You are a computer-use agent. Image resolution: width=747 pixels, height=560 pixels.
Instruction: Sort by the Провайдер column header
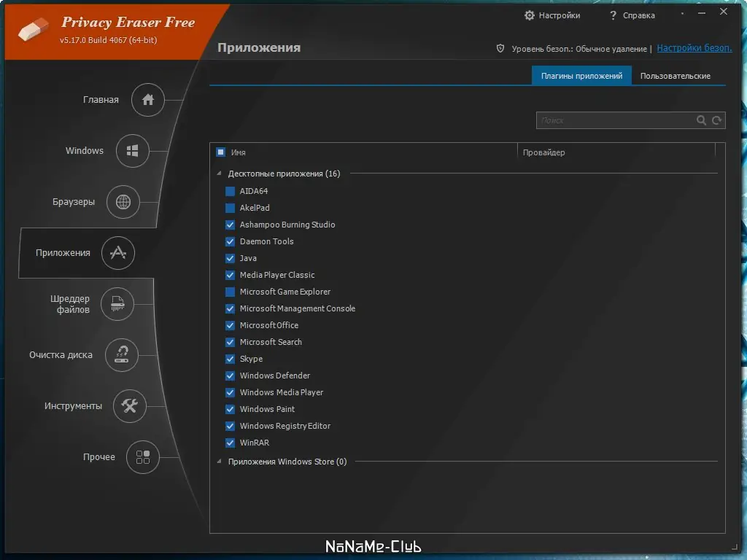[x=543, y=152]
